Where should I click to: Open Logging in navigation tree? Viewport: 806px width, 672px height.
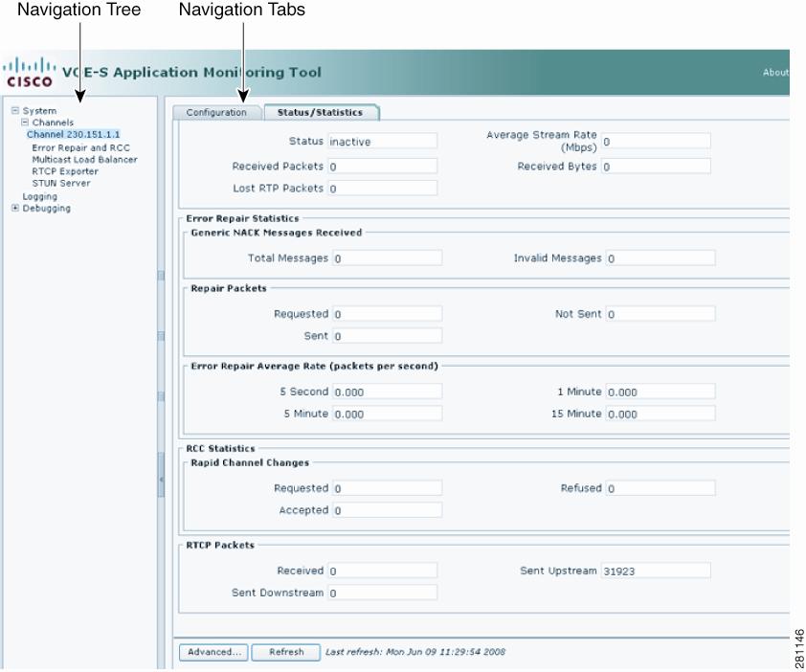40,197
